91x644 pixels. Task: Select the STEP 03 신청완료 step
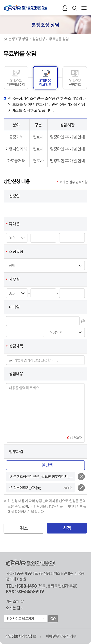click(x=75, y=78)
